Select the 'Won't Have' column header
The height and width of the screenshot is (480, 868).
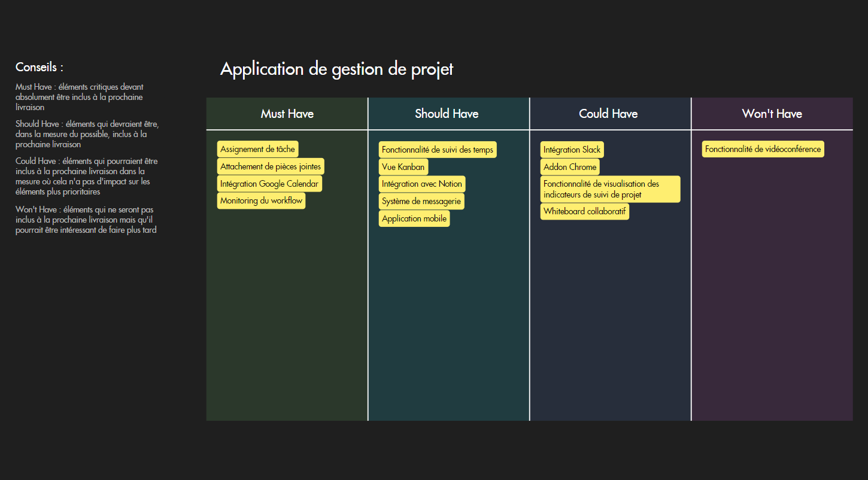(x=772, y=114)
